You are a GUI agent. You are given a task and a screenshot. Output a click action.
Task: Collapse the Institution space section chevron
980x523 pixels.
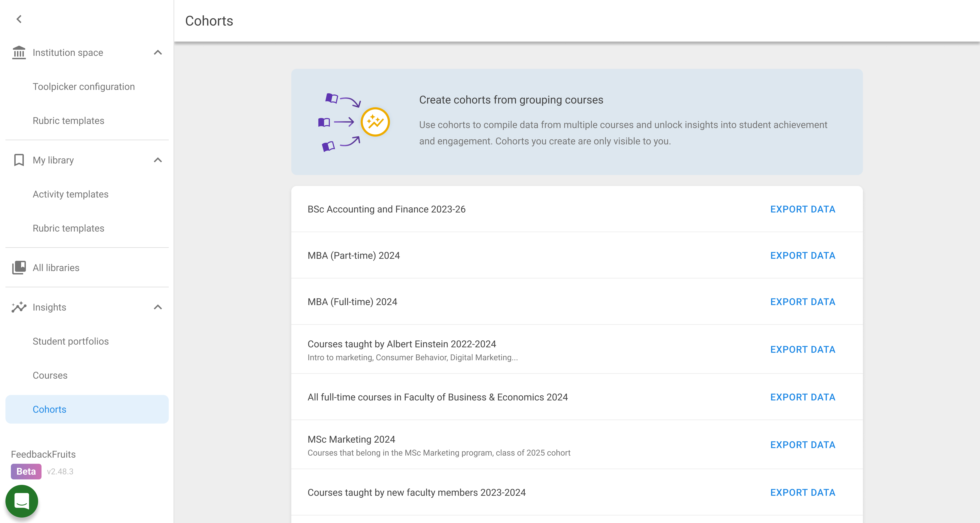tap(158, 52)
